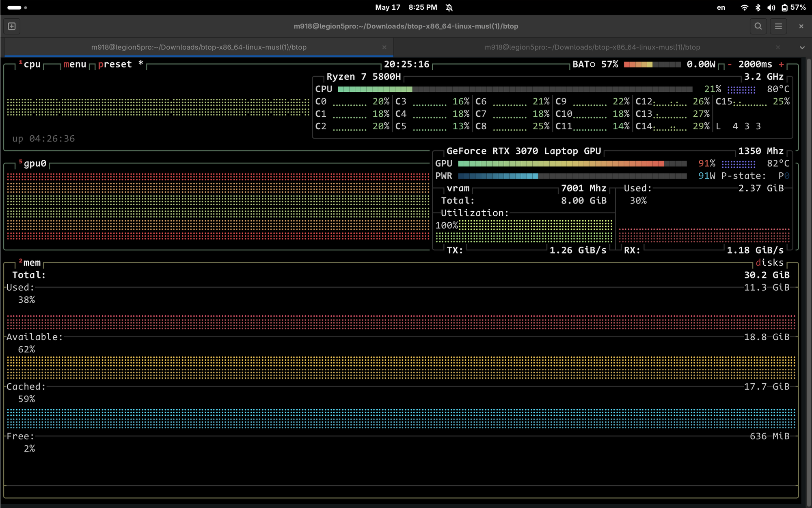The height and width of the screenshot is (508, 812).
Task: Open the btop menu option
Action: [75, 64]
